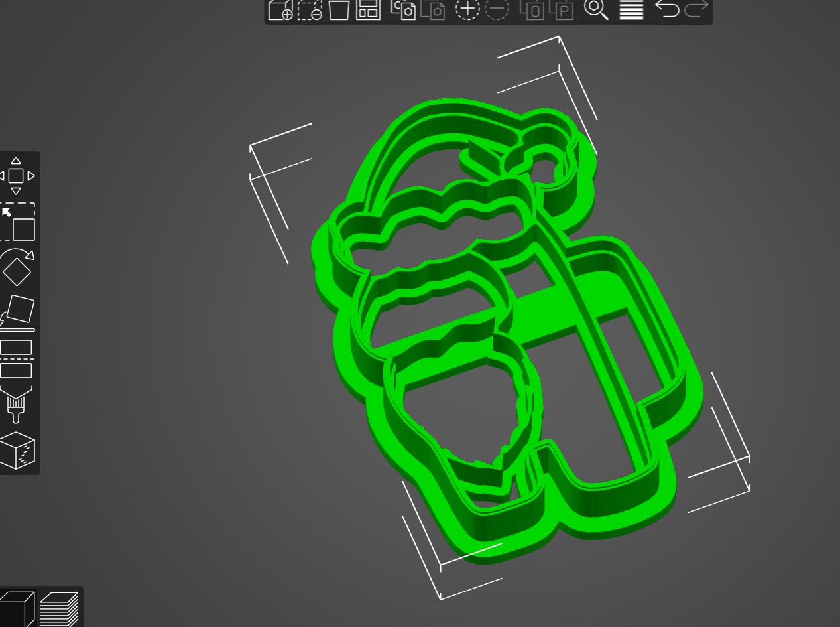Select the paint-on supports brush tool
This screenshot has width=840, height=627.
point(17,405)
